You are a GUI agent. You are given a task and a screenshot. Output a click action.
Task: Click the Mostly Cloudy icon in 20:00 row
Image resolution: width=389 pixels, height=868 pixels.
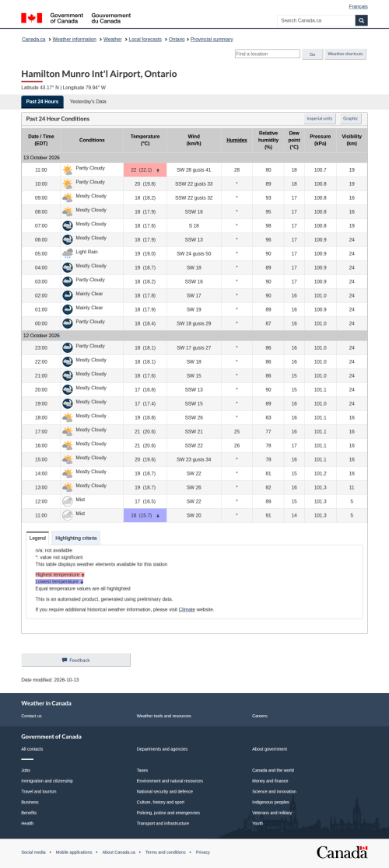[x=67, y=390]
